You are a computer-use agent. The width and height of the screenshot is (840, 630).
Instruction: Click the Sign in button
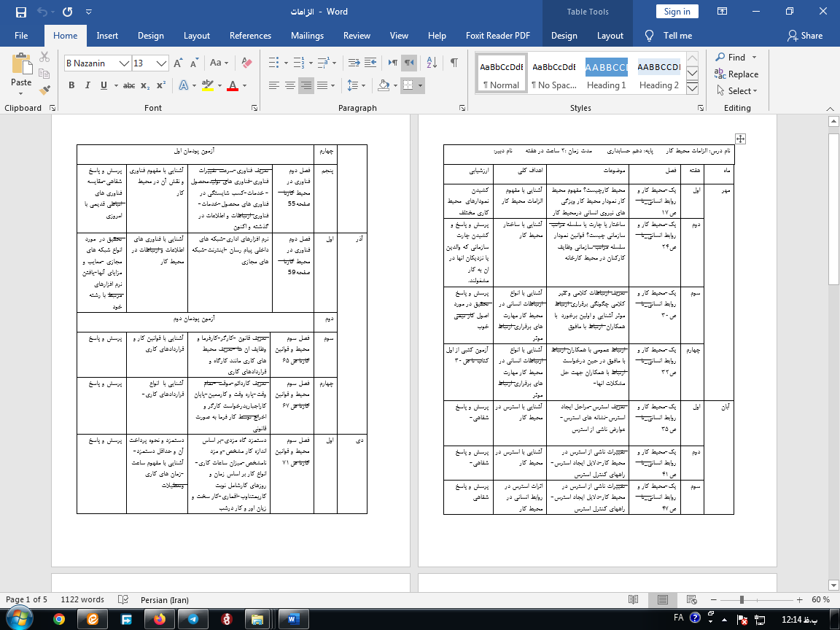677,12
